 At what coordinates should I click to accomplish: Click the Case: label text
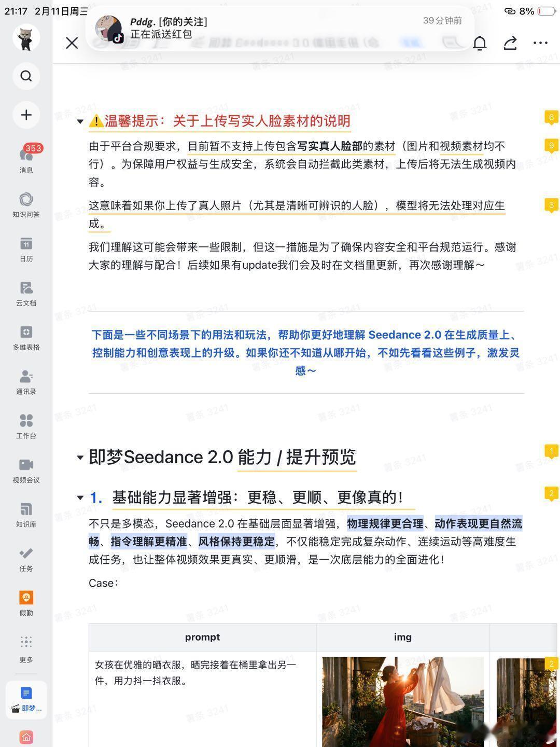click(x=104, y=584)
